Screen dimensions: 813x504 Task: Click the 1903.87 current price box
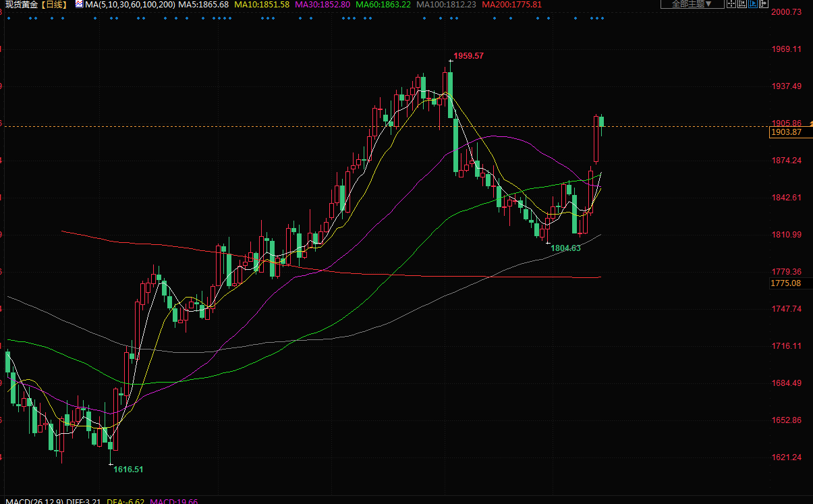click(x=786, y=132)
